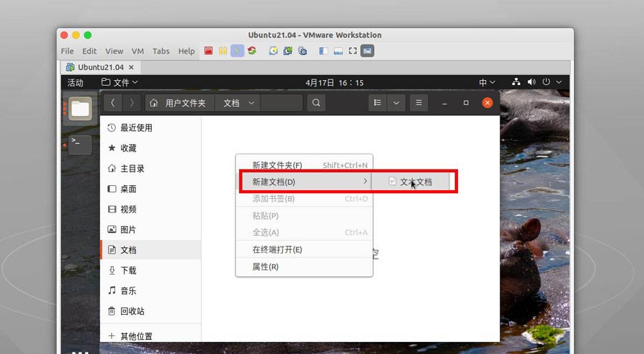Toggle thumbnail bar icon in VMware toolbar
Viewport: 644px width, 354px height.
coord(338,51)
